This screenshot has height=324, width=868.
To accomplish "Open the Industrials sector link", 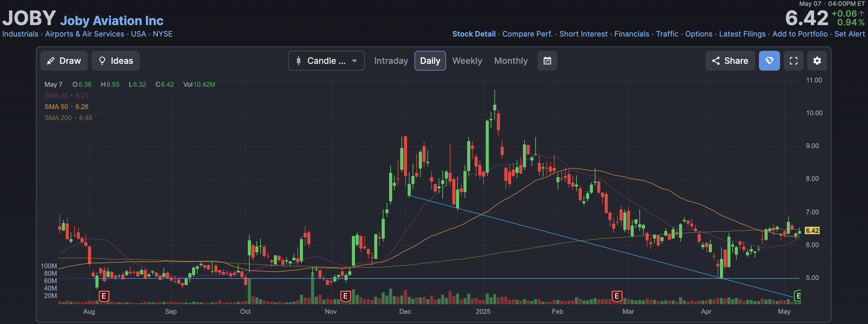I will coord(20,34).
